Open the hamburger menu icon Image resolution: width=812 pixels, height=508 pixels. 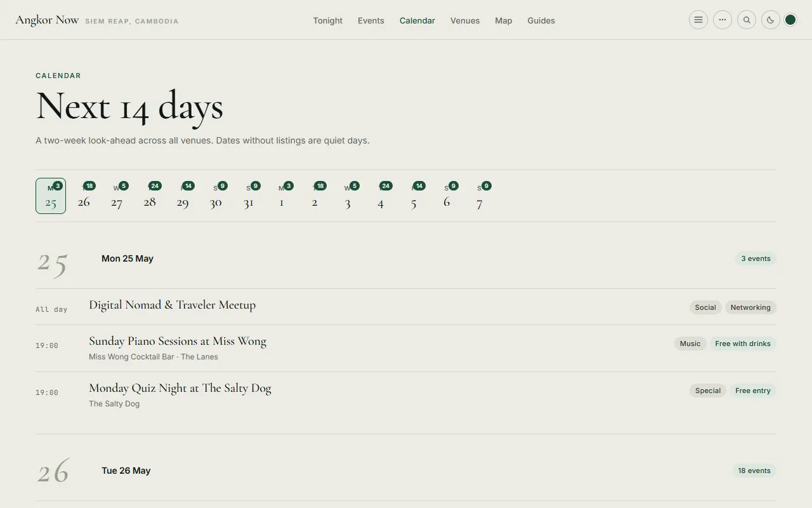698,20
